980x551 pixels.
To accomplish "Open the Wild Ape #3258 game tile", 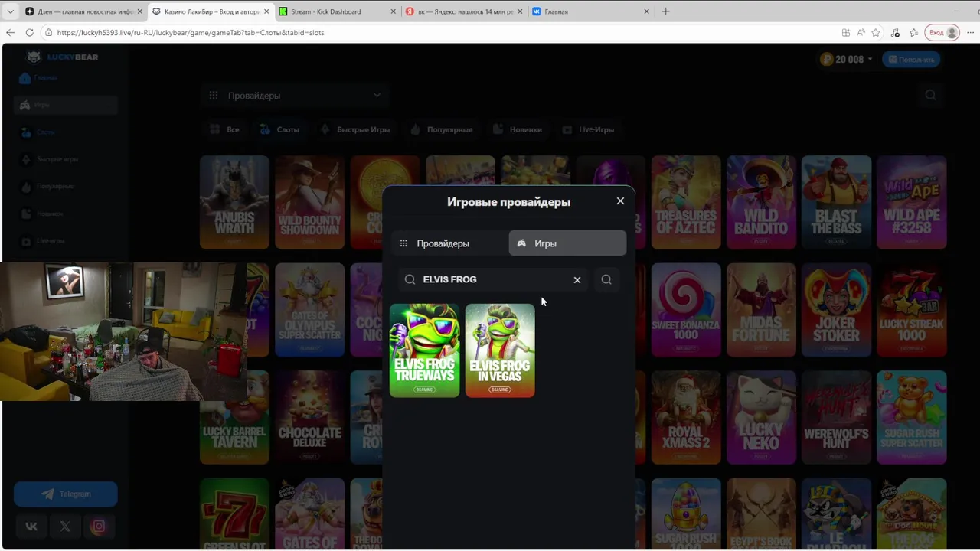I will (x=912, y=202).
